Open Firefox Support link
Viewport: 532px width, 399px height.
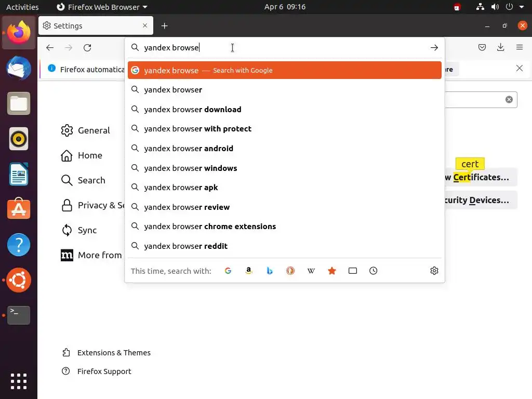(x=96, y=371)
